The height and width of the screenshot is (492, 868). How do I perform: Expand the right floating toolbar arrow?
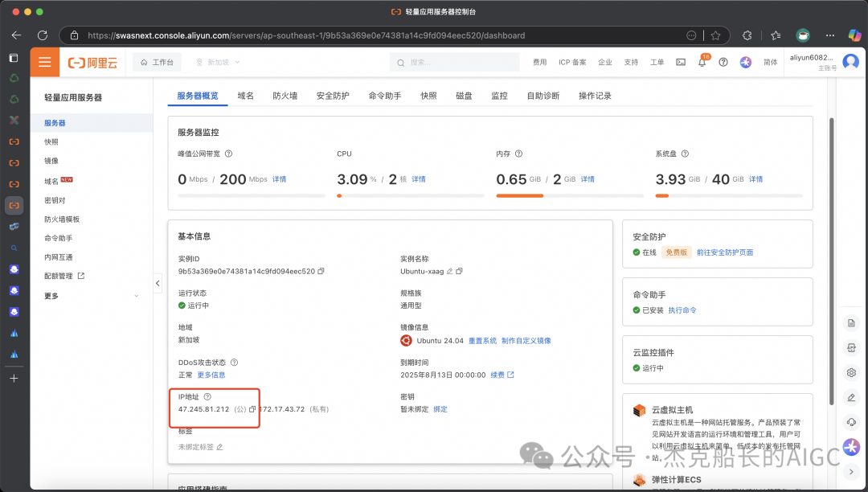[851, 472]
